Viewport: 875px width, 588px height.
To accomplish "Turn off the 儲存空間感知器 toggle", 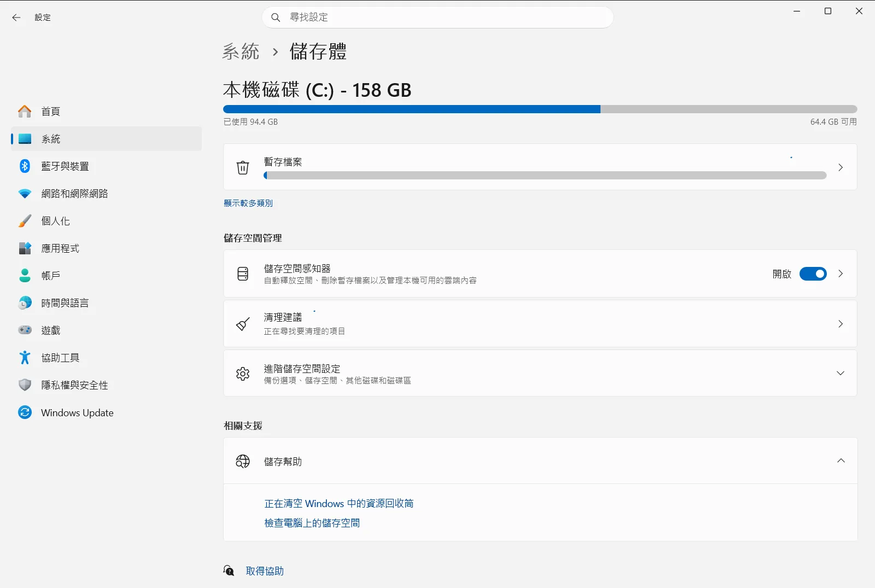I will pos(813,274).
